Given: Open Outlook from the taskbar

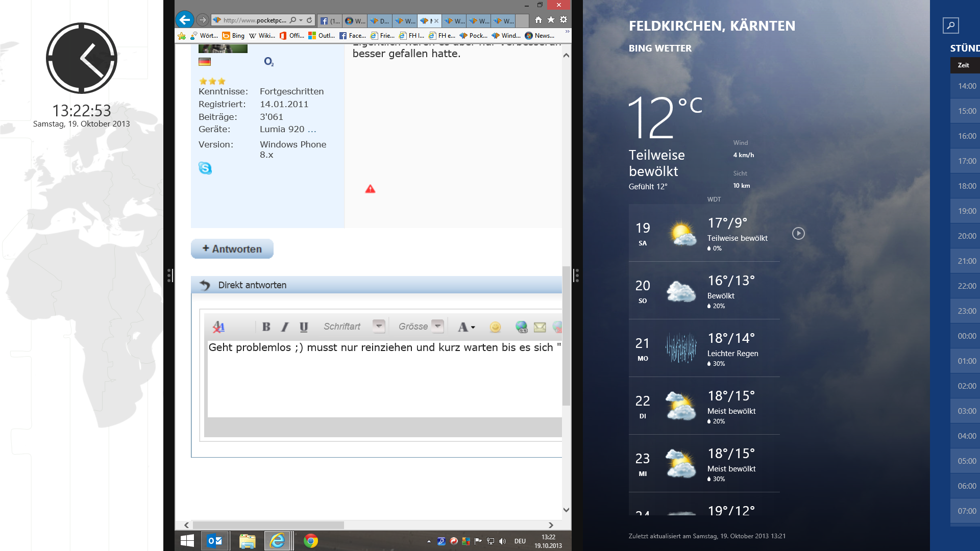Looking at the screenshot, I should click(x=215, y=541).
